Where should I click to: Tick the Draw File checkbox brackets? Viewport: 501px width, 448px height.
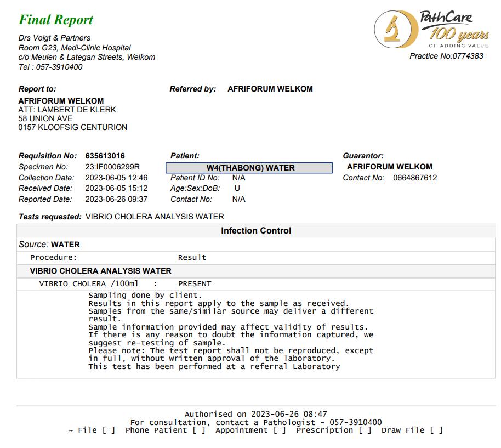coord(436,430)
